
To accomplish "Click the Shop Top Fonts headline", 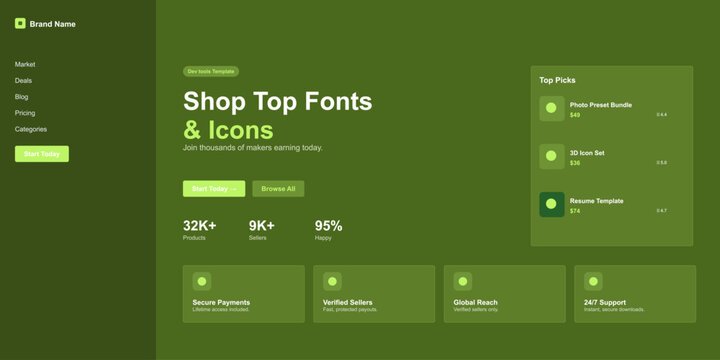I will pyautogui.click(x=277, y=101).
